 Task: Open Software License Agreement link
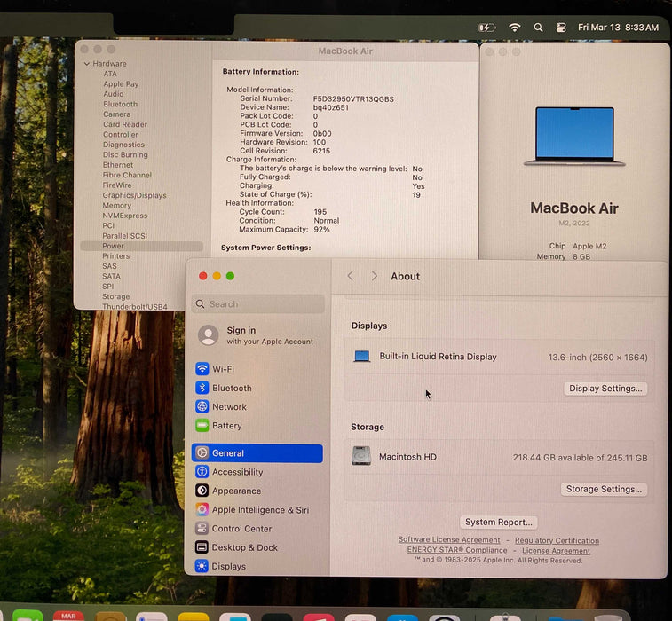(449, 539)
